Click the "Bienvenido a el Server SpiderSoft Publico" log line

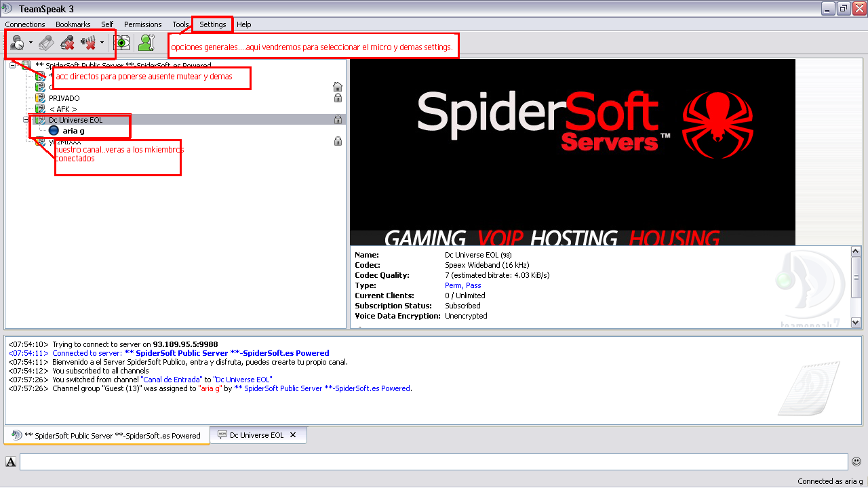tap(200, 362)
